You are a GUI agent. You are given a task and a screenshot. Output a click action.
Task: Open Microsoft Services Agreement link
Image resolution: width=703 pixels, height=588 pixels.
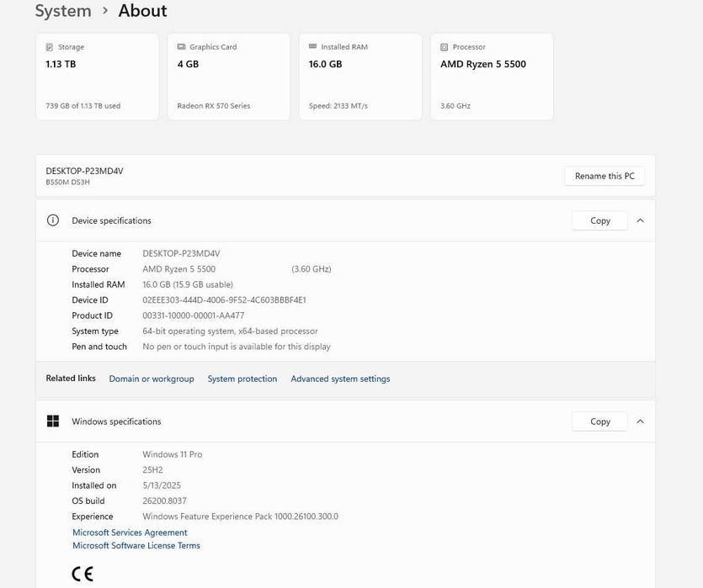tap(130, 532)
